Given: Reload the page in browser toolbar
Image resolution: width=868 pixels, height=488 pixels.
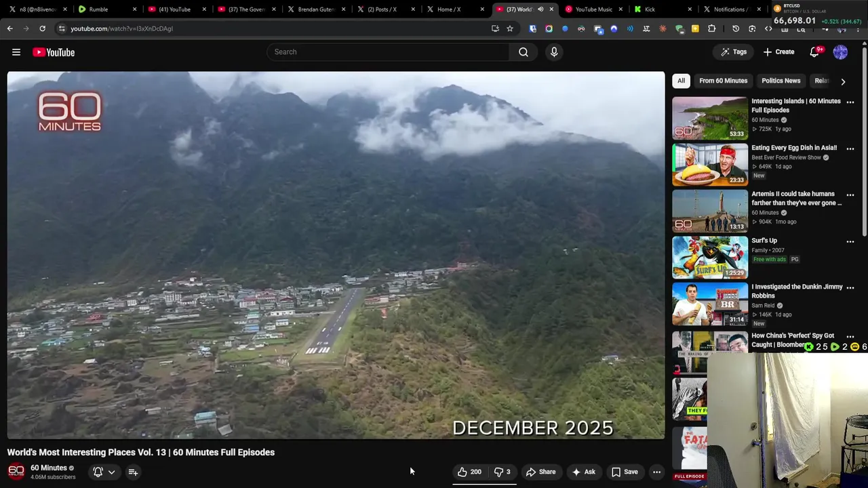Looking at the screenshot, I should click(x=42, y=28).
